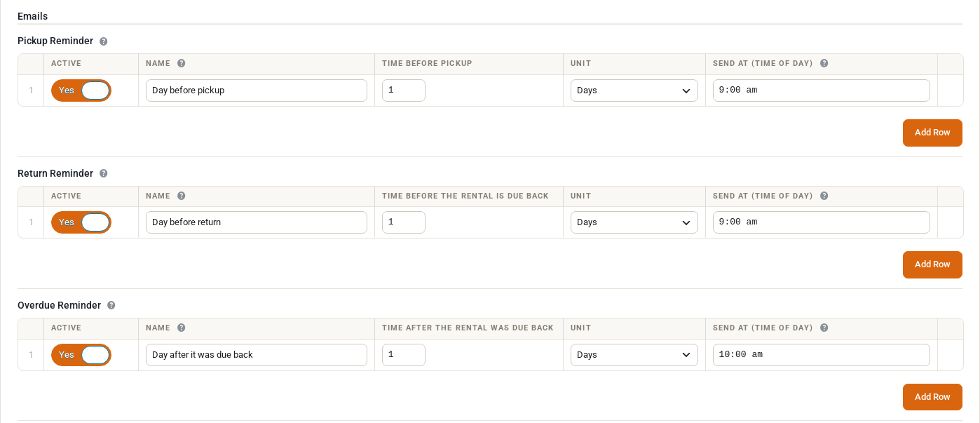Image resolution: width=980 pixels, height=423 pixels.
Task: Click Name help icon in Overdue Reminder table
Action: [182, 328]
